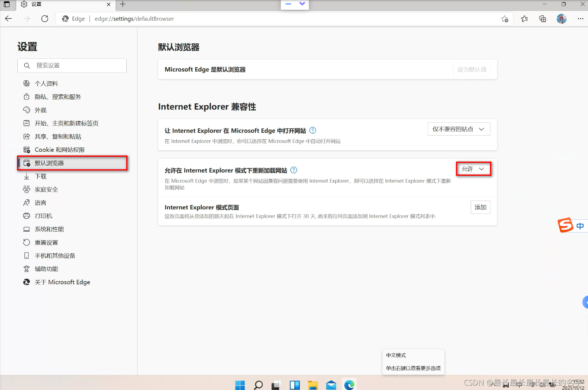Open the Windows Start menu
Image resolution: width=588 pixels, height=390 pixels.
click(x=240, y=385)
